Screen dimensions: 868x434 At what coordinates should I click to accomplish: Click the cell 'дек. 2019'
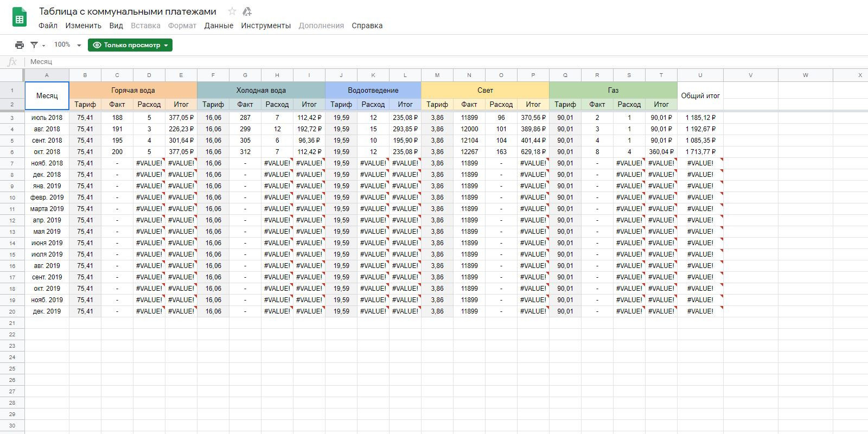tap(47, 311)
